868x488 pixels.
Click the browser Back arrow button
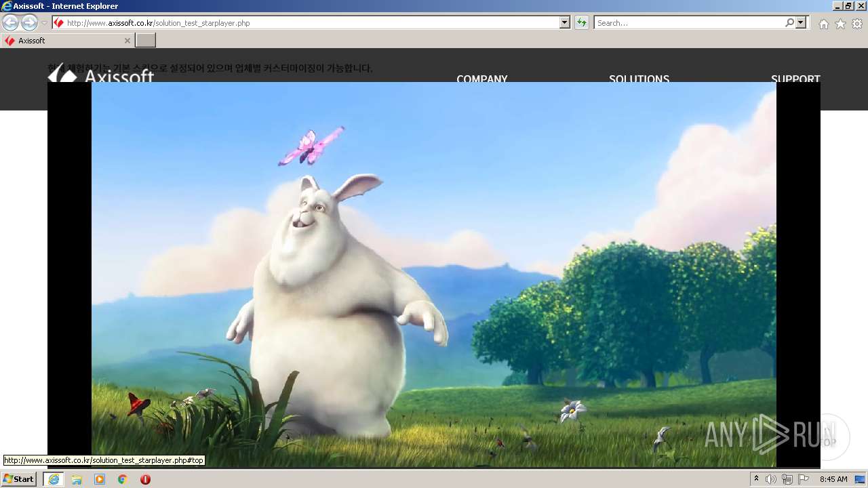pos(10,23)
